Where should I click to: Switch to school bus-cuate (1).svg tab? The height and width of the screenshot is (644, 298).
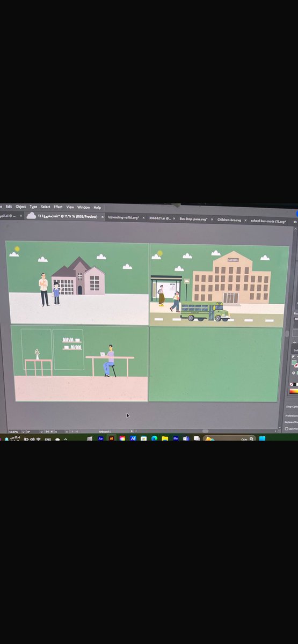267,221
